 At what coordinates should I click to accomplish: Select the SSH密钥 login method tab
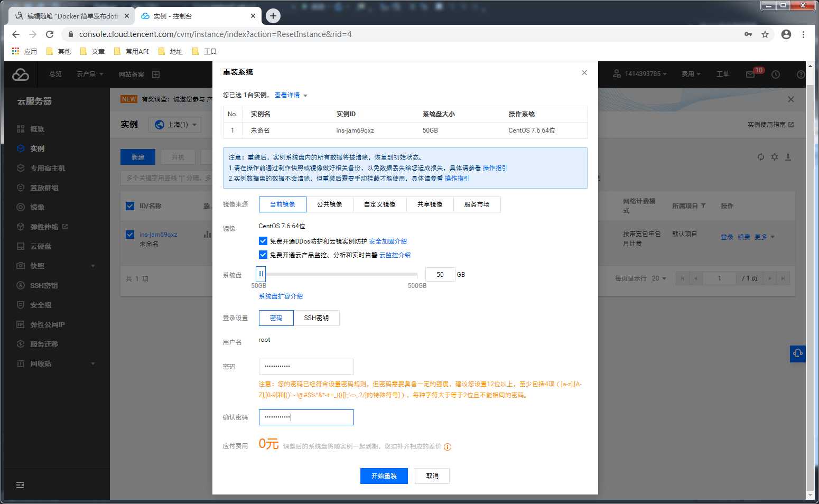pos(317,318)
